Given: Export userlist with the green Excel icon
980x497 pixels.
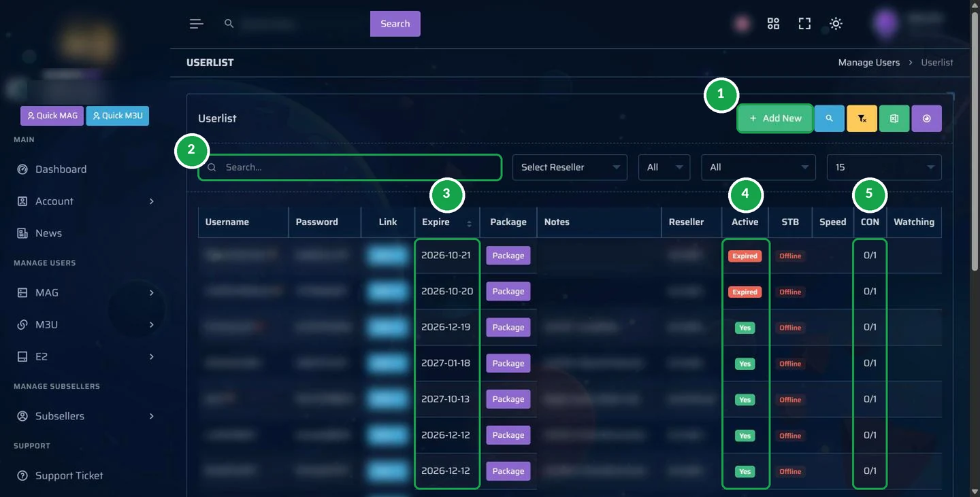Looking at the screenshot, I should [894, 118].
